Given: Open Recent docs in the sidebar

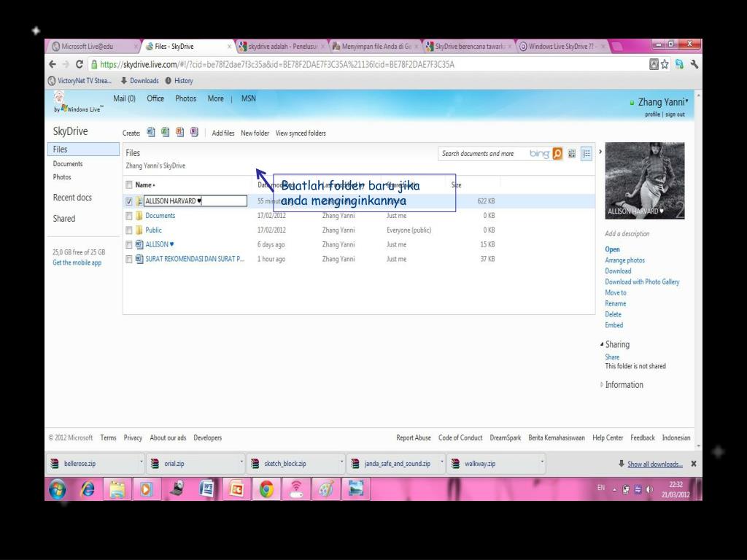Looking at the screenshot, I should click(x=72, y=197).
